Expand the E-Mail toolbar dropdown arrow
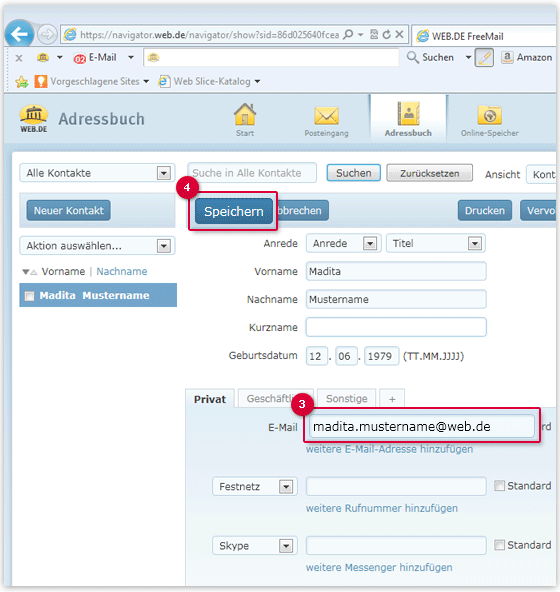 (131, 57)
